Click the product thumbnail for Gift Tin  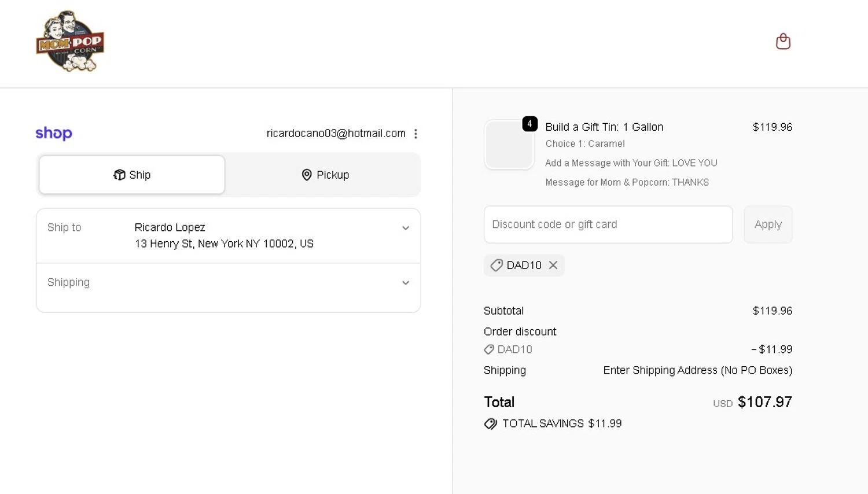click(509, 145)
